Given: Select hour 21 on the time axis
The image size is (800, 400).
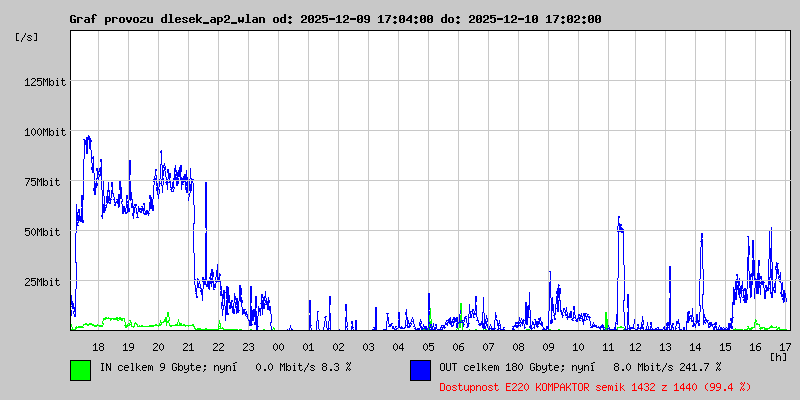Looking at the screenshot, I should (188, 346).
